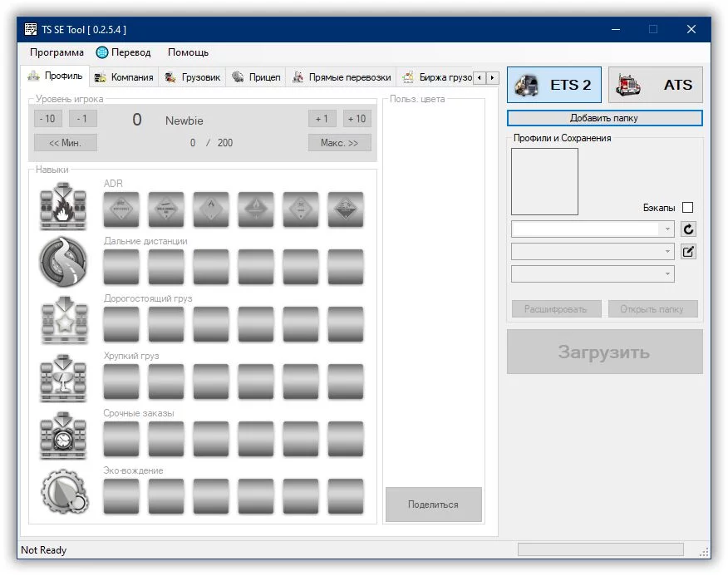The width and height of the screenshot is (728, 576).
Task: Click the large Загрузить button
Action: (x=604, y=352)
